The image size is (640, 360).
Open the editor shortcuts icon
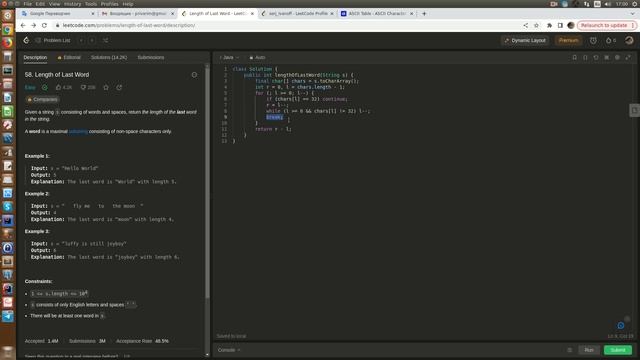click(x=607, y=58)
